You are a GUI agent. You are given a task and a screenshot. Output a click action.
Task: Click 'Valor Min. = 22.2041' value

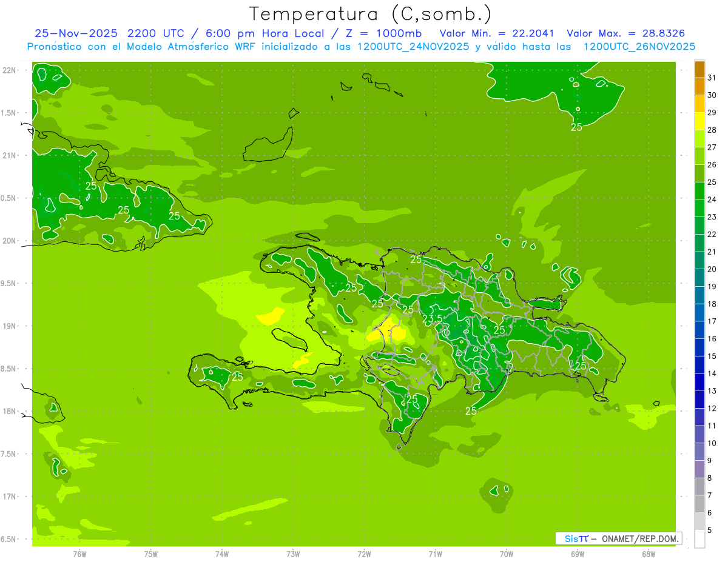(x=496, y=33)
